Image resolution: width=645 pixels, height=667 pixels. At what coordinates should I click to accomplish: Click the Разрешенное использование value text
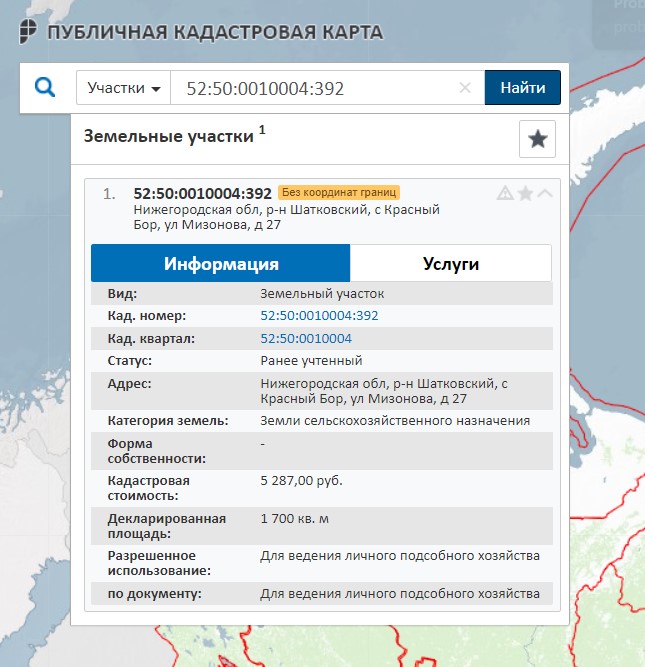(400, 556)
